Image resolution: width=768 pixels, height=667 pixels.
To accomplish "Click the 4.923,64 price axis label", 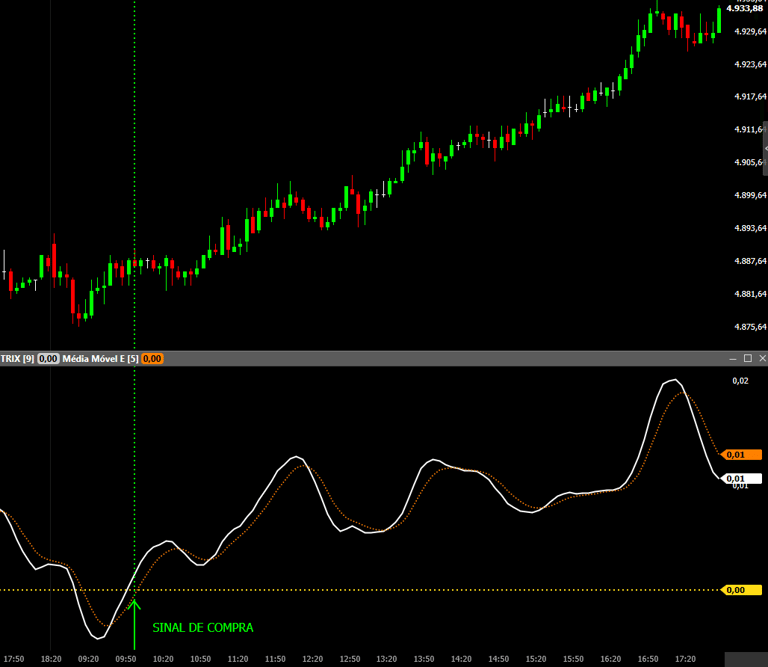I will [750, 64].
